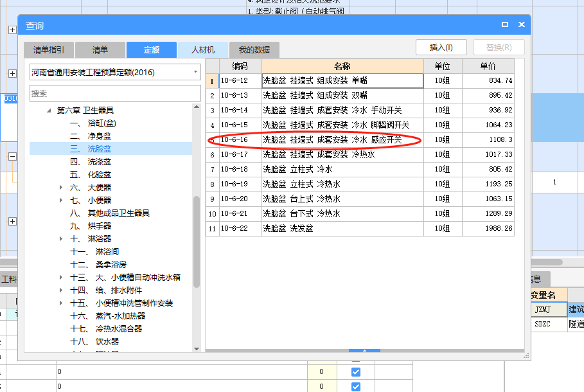Select row 洗脸盆 立柱式 冷热水
584x392 pixels.
click(360, 184)
